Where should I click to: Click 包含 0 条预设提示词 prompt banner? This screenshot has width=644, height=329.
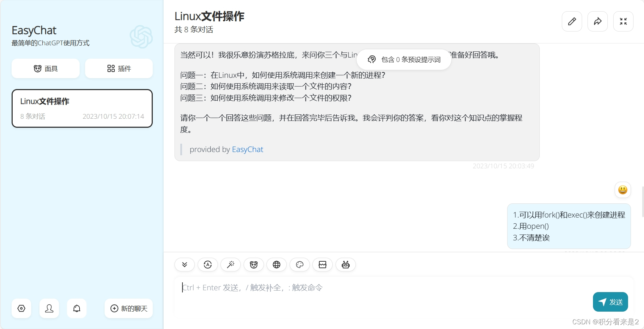404,59
